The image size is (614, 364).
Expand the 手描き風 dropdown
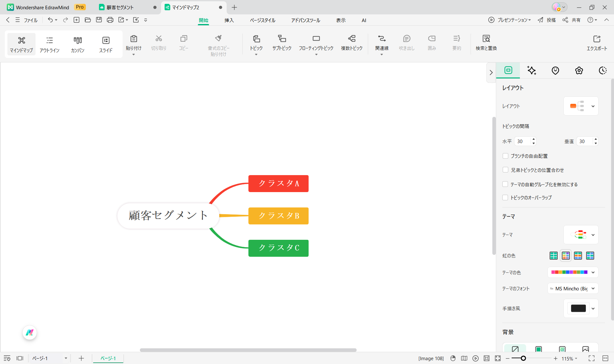click(x=593, y=308)
